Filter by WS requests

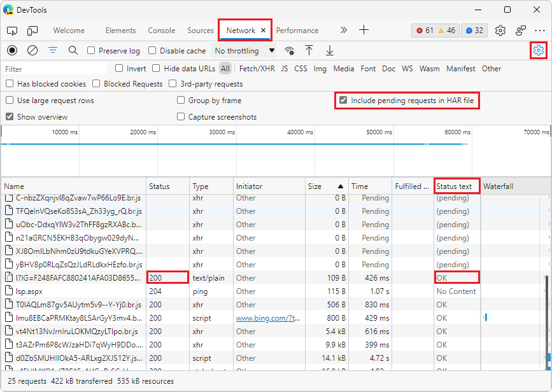tap(407, 69)
